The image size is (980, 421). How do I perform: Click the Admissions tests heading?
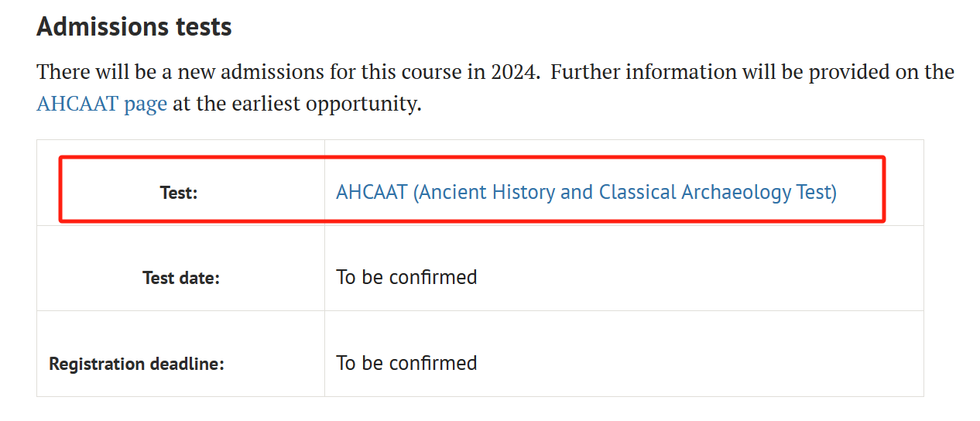coord(134,27)
